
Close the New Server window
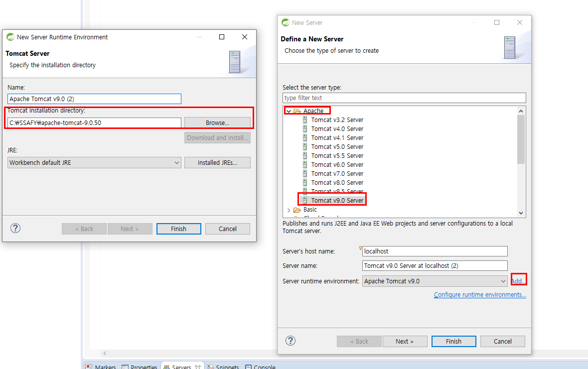click(520, 22)
